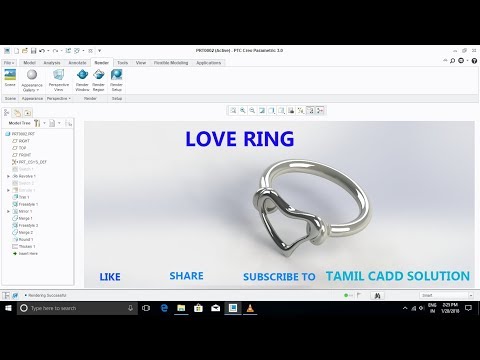Click the Windows switch icon in quick access toolbar
The height and width of the screenshot is (360, 480).
pos(77,51)
